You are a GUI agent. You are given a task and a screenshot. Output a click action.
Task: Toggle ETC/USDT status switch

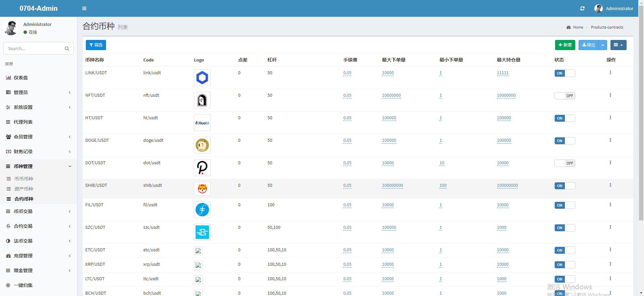coord(565,250)
